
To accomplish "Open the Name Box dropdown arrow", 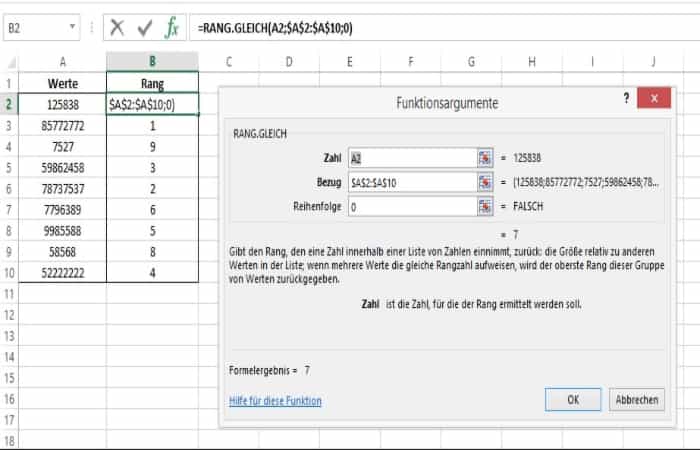I will point(72,27).
